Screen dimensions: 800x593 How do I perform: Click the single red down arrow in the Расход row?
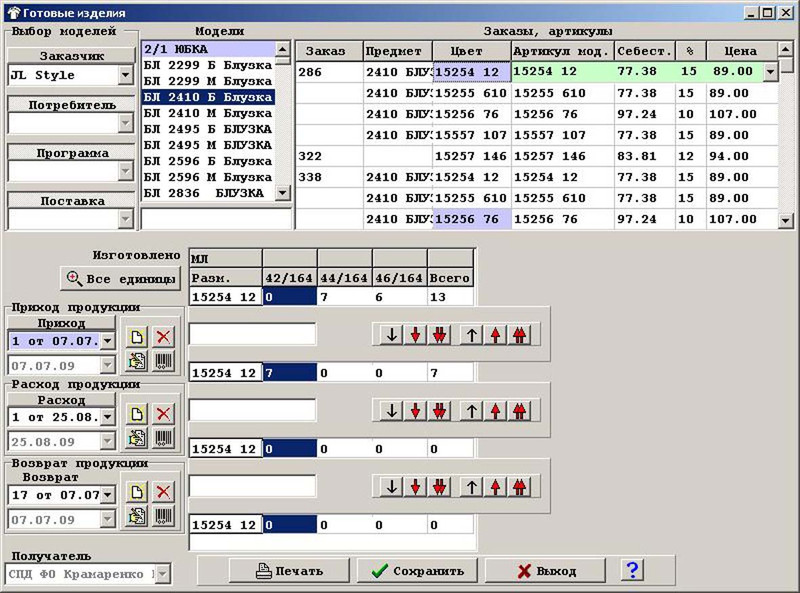tap(416, 411)
